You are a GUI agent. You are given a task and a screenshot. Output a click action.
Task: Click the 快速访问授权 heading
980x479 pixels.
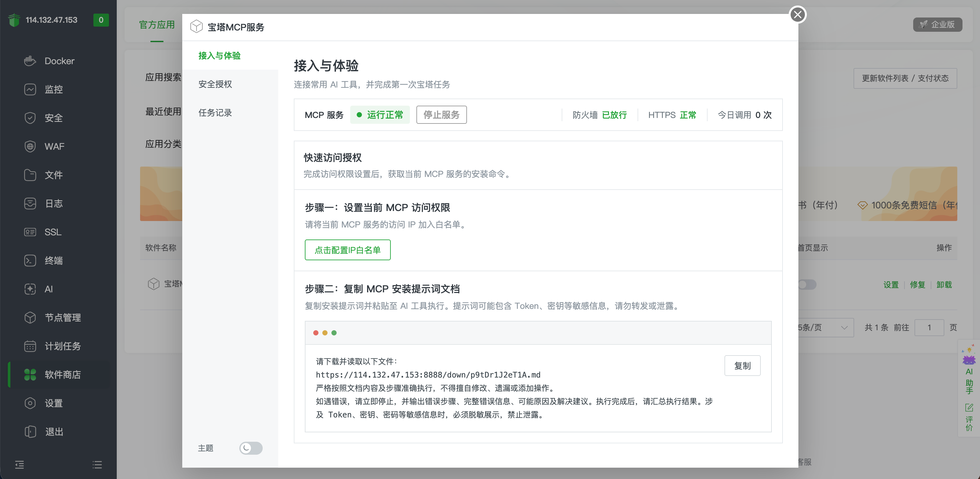(x=332, y=158)
